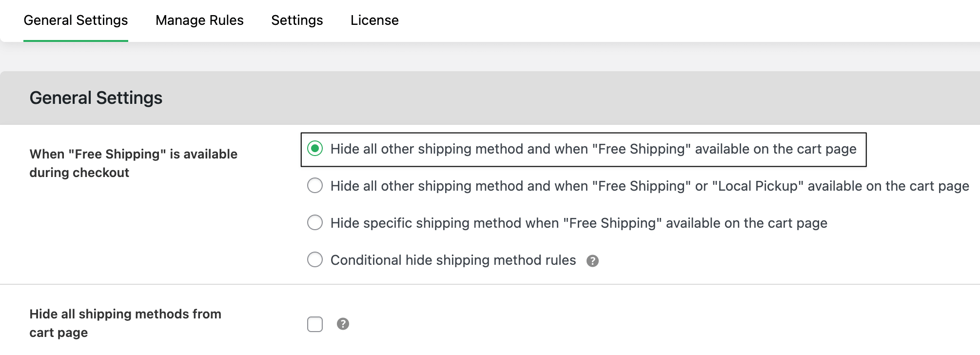Image resolution: width=980 pixels, height=355 pixels.
Task: Choose the Free Shipping or Local Pickup hide option
Action: click(315, 186)
